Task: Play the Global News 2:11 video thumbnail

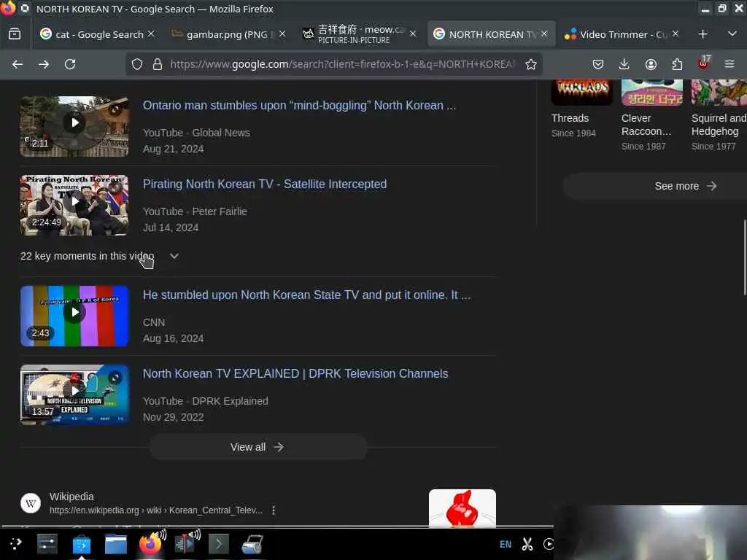Action: [x=74, y=127]
